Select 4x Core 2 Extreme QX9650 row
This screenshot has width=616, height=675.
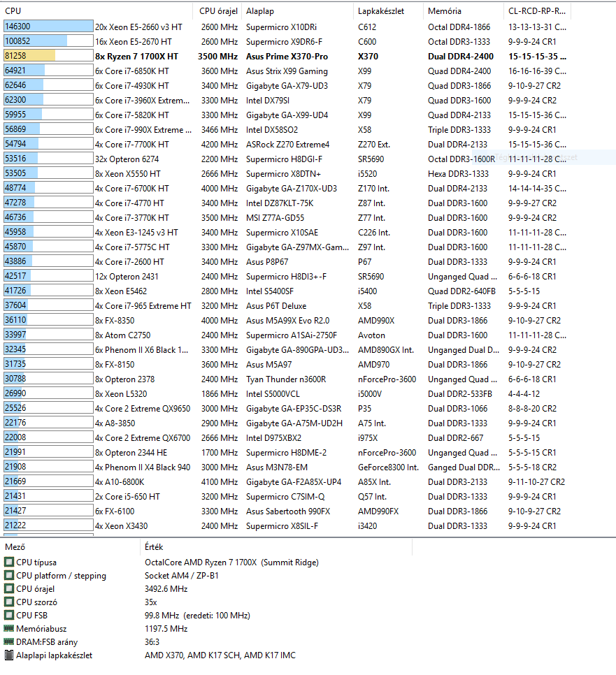coord(287,408)
